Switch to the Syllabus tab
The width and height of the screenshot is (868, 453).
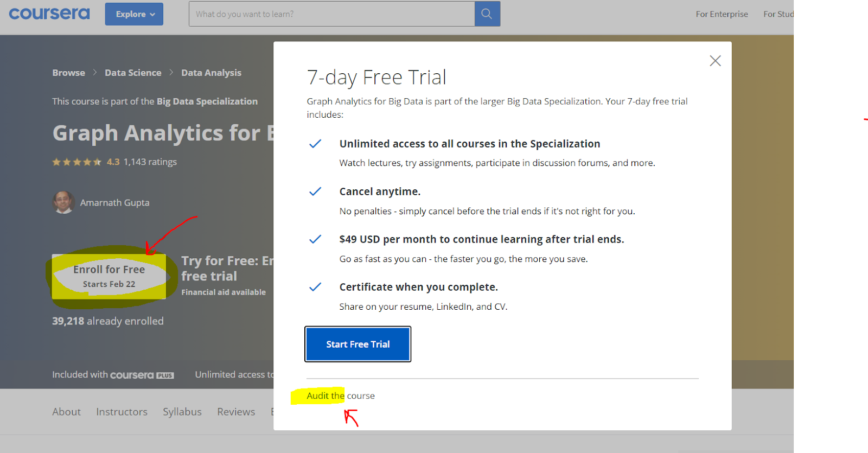coord(182,412)
